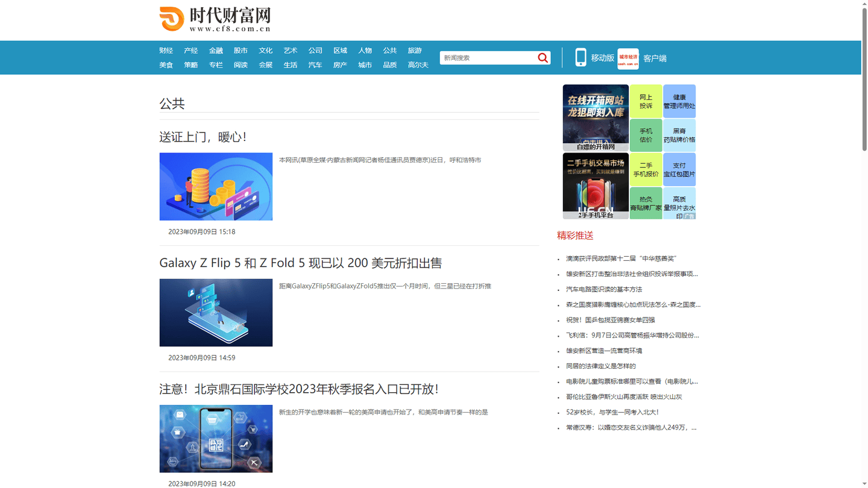
Task: Click the Galaxy article phone illustration thumbnail
Action: point(216,313)
